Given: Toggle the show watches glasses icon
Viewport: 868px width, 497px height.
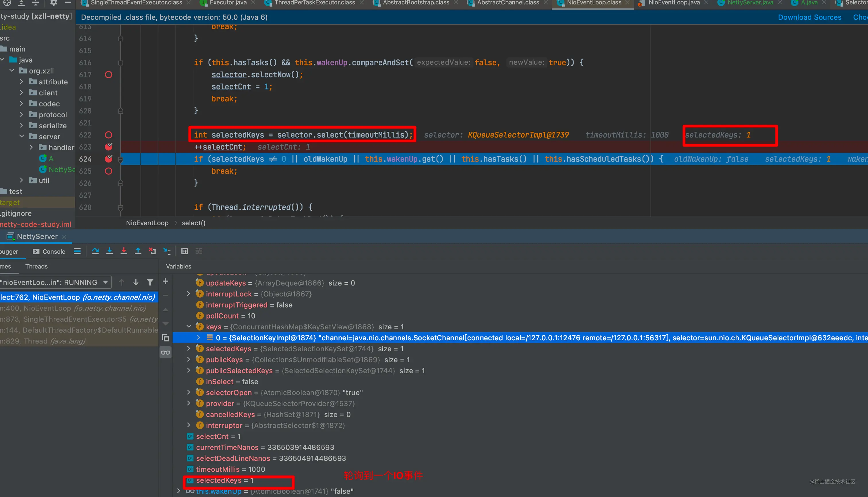Looking at the screenshot, I should coord(166,353).
